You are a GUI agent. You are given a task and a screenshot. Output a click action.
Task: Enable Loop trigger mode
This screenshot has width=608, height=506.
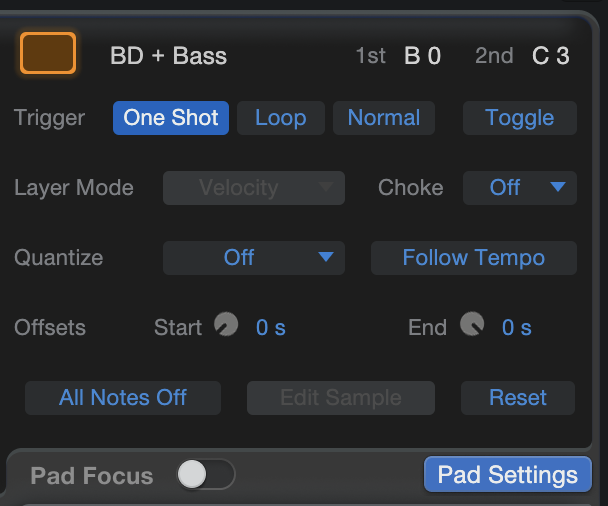[281, 118]
